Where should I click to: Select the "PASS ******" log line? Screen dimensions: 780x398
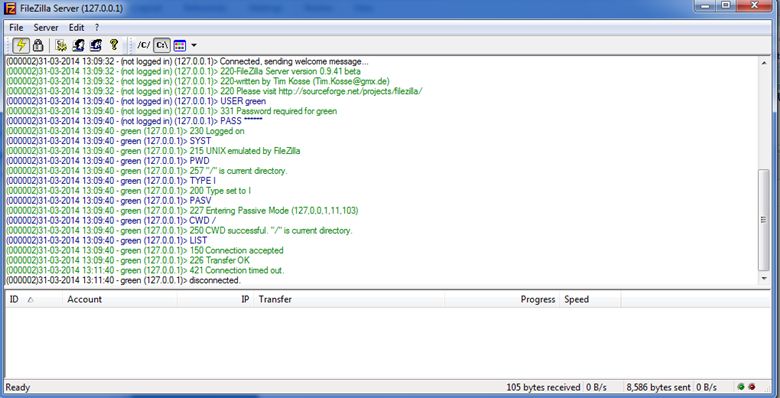pos(134,121)
